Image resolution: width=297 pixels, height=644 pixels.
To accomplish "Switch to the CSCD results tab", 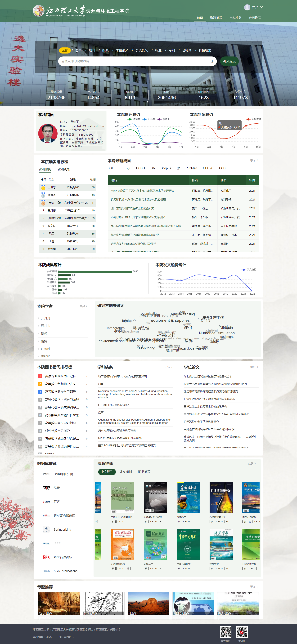I will pyautogui.click(x=140, y=168).
